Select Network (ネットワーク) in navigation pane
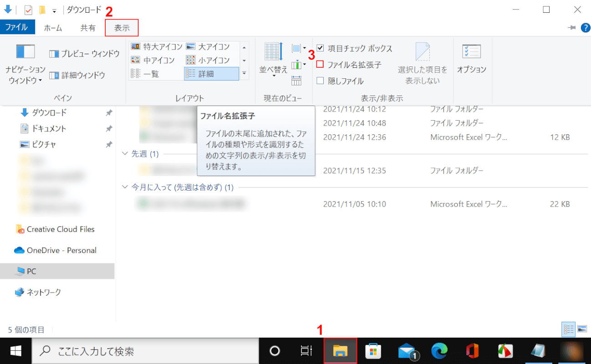 click(x=38, y=292)
